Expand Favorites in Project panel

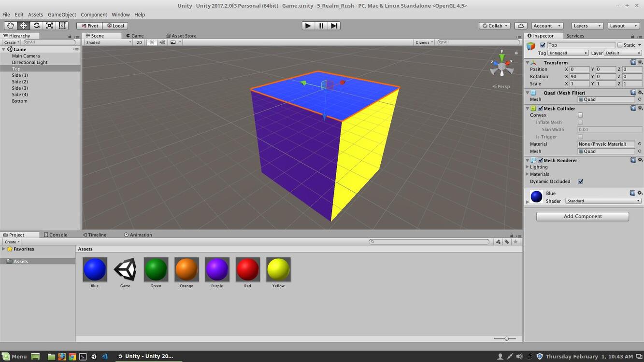coord(3,249)
